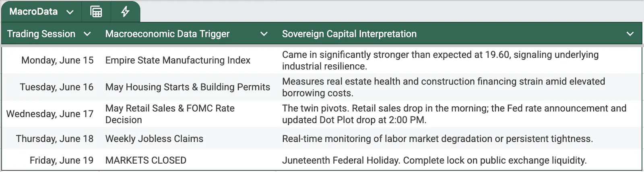Select the Weekly Jobless Claims cell
Screen dimensions: 644x172
(188, 139)
